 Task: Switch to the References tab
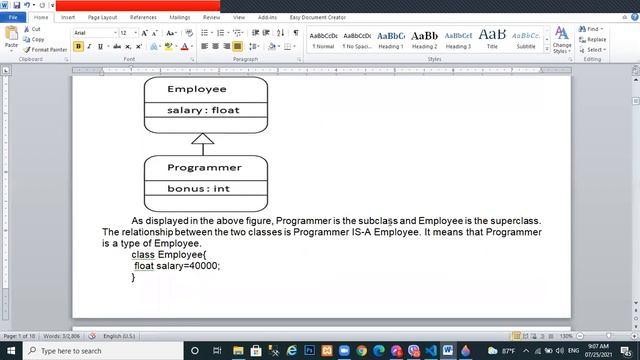[143, 17]
